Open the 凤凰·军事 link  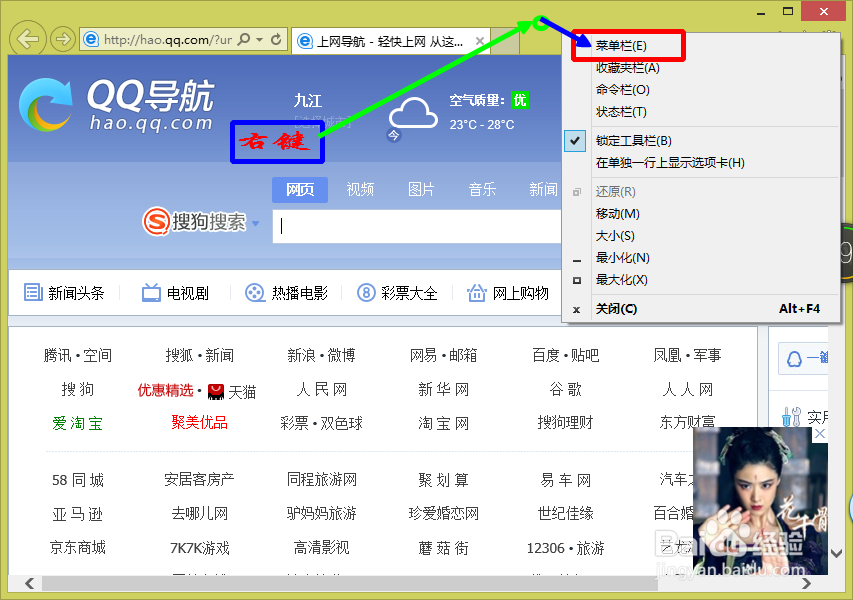pyautogui.click(x=688, y=356)
